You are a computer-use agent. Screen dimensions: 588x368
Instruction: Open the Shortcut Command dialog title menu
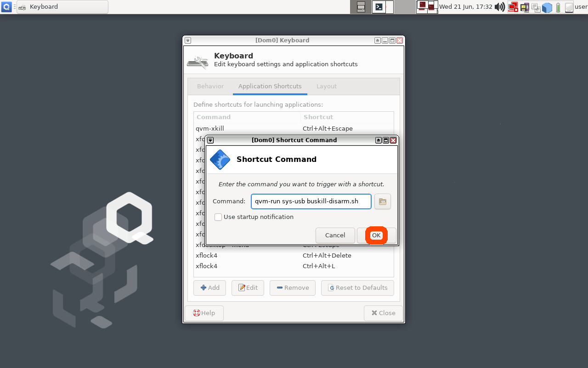coord(210,140)
